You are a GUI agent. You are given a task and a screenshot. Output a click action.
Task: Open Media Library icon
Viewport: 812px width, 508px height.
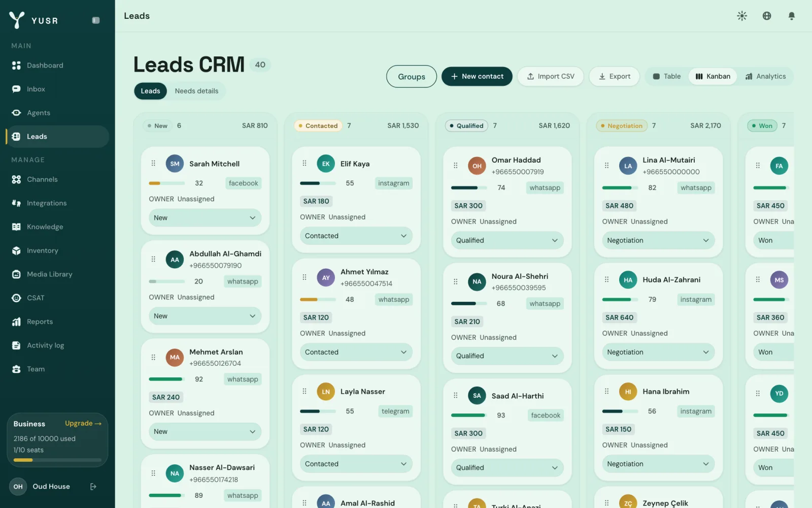(x=16, y=274)
